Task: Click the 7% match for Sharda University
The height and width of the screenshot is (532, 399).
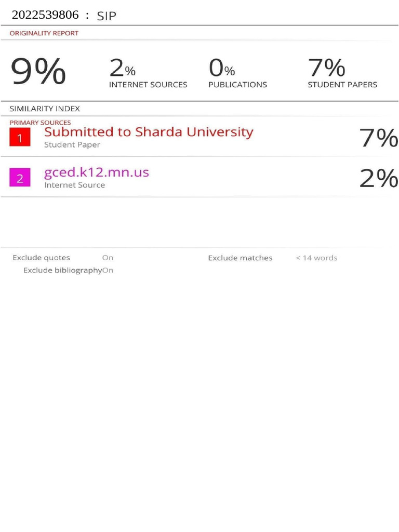Action: click(x=379, y=138)
